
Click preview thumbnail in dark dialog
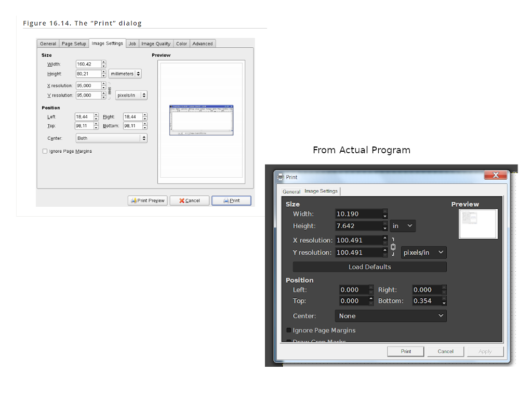click(x=478, y=224)
